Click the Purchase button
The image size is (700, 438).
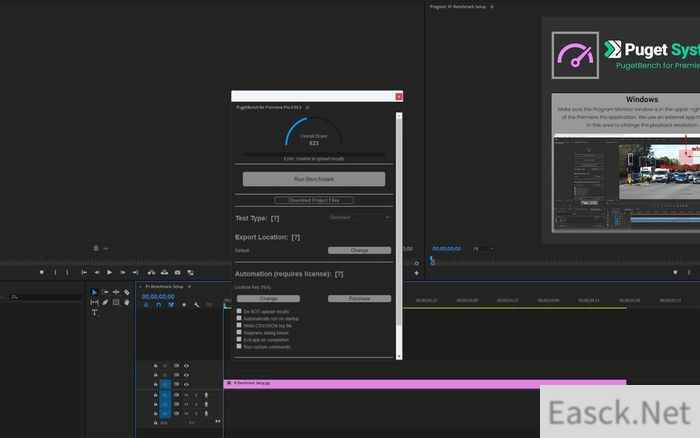coord(359,299)
